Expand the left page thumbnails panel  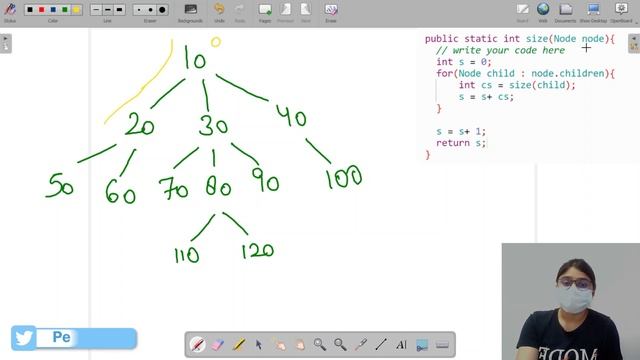click(6, 43)
